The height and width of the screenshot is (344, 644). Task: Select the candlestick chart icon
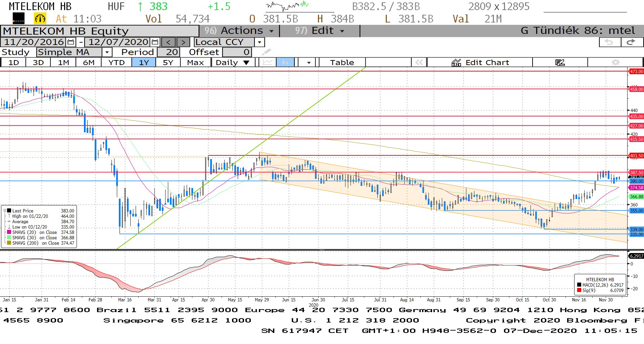click(285, 62)
